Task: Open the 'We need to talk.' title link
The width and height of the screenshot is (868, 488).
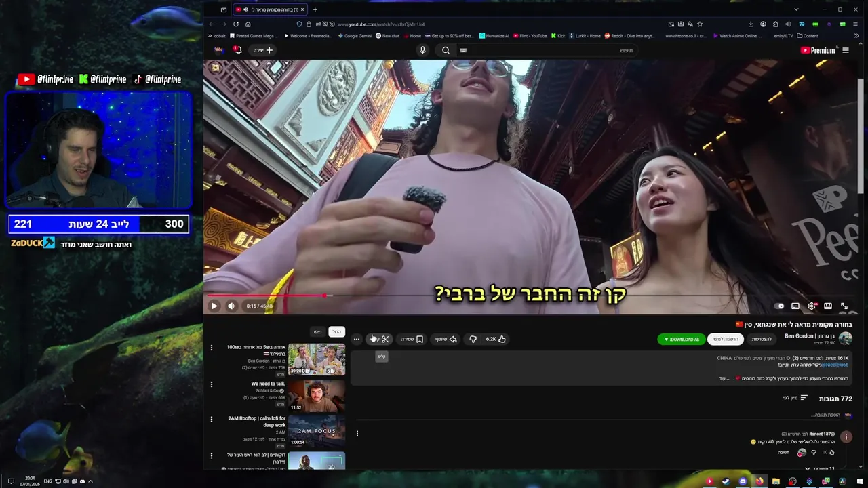Action: (x=269, y=384)
